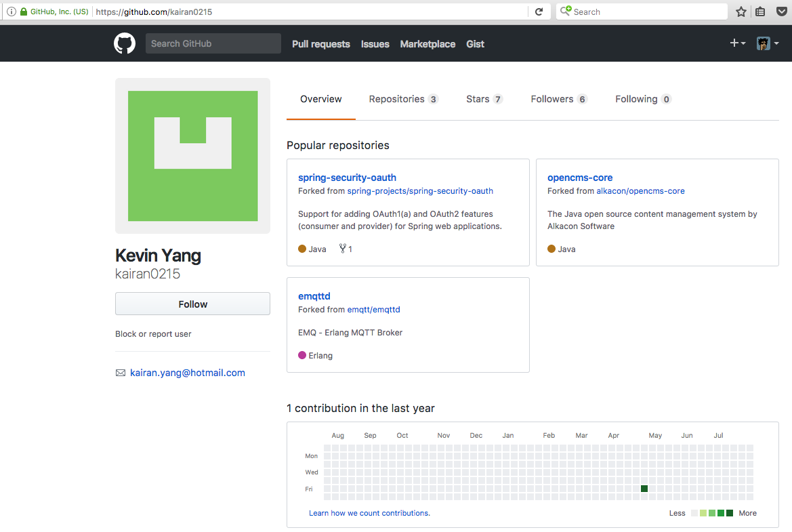The height and width of the screenshot is (532, 792).
Task: Open Gist in the header
Action: click(475, 44)
